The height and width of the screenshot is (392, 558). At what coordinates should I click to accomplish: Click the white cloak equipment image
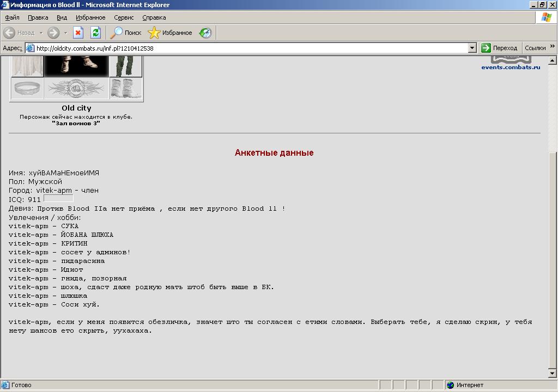(27, 66)
